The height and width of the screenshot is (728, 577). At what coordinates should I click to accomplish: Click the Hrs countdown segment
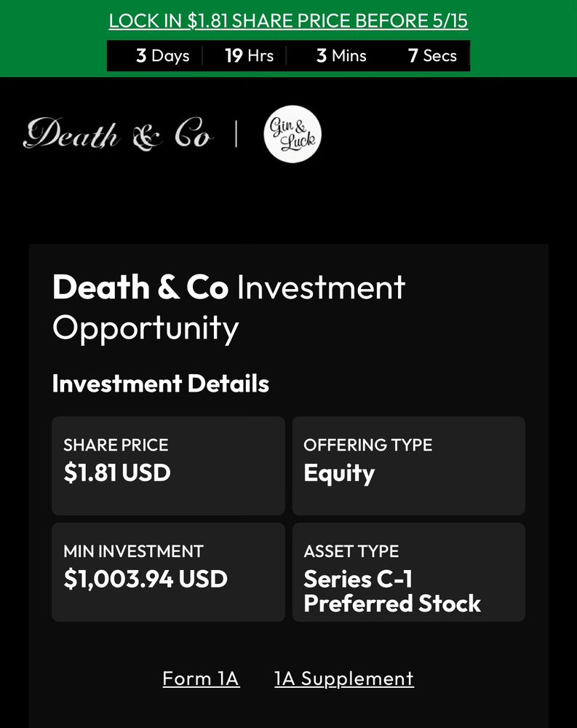249,56
